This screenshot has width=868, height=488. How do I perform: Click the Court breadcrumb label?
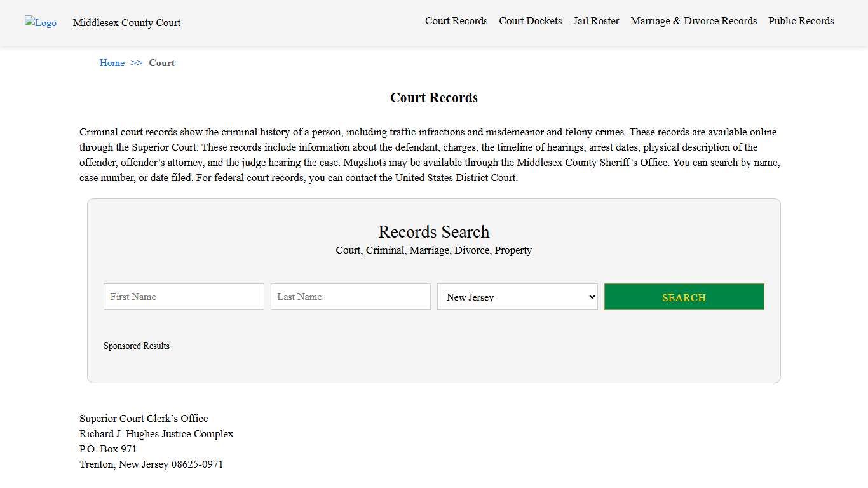coord(161,62)
